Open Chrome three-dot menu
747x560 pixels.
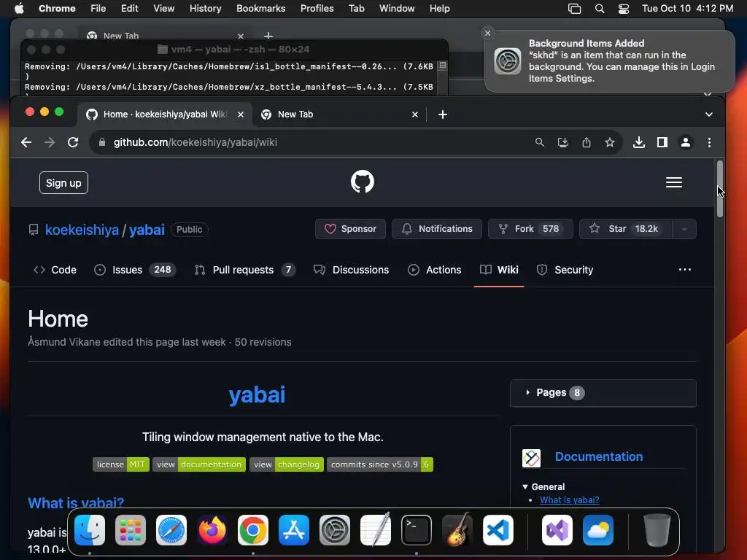709,142
